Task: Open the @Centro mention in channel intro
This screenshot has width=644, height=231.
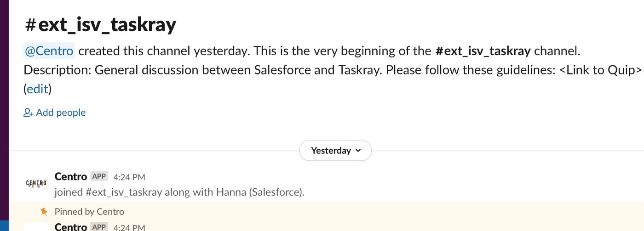Action: [x=49, y=51]
